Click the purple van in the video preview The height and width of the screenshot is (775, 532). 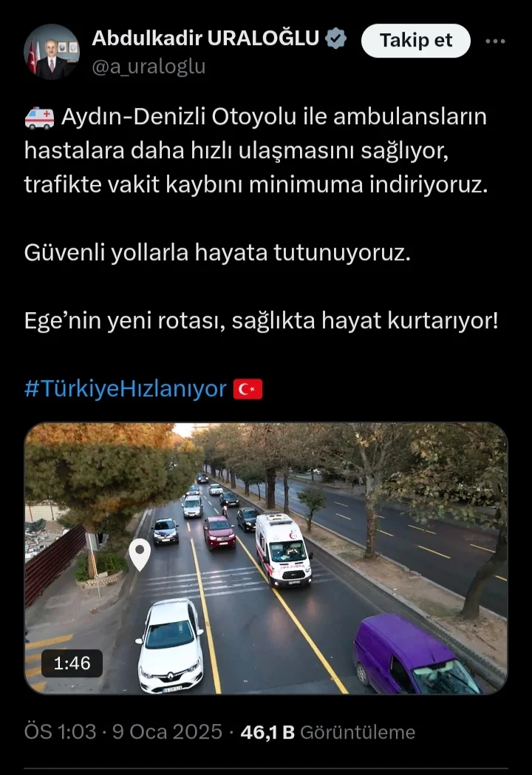pos(415,654)
